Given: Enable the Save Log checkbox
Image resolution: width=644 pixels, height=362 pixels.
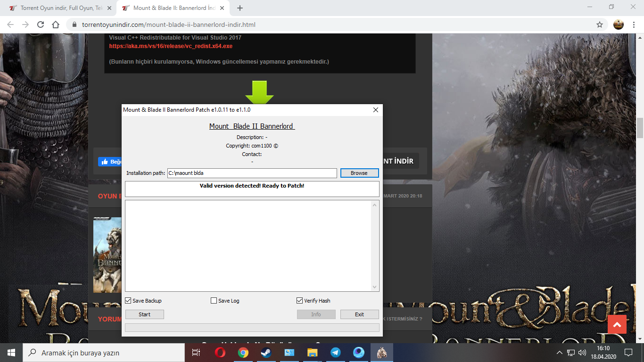Looking at the screenshot, I should [214, 301].
